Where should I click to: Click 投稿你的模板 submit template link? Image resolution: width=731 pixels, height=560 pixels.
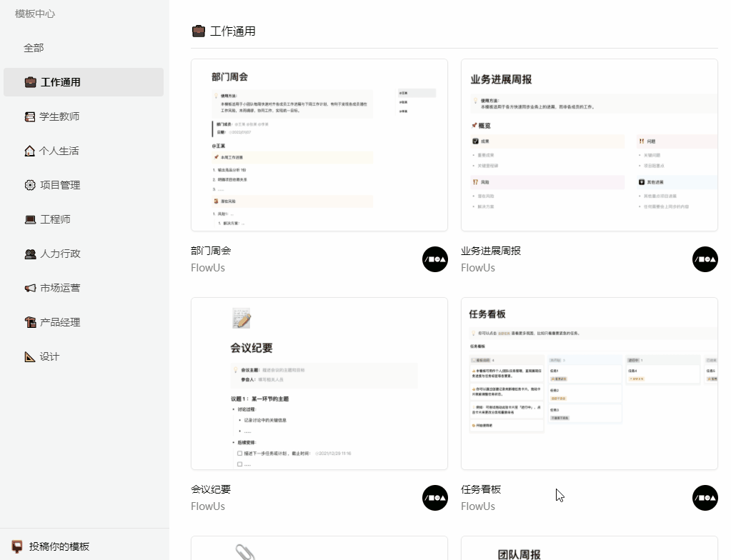click(x=59, y=546)
